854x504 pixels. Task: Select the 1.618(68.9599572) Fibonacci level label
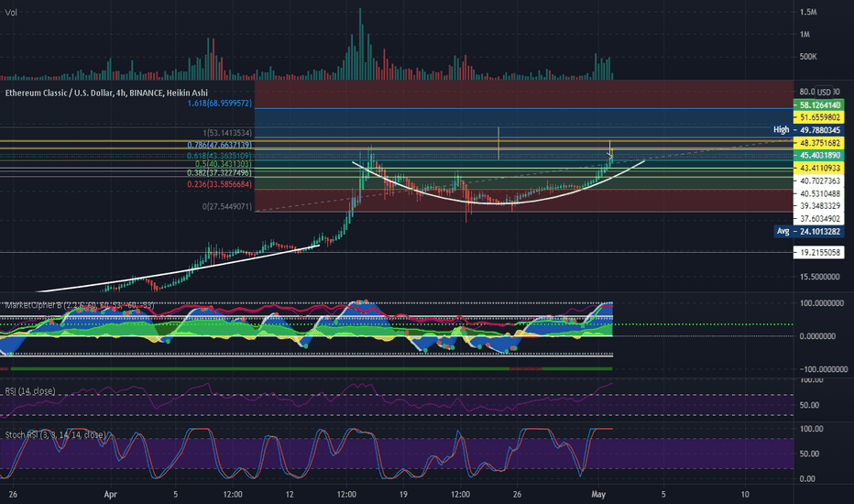tap(220, 103)
